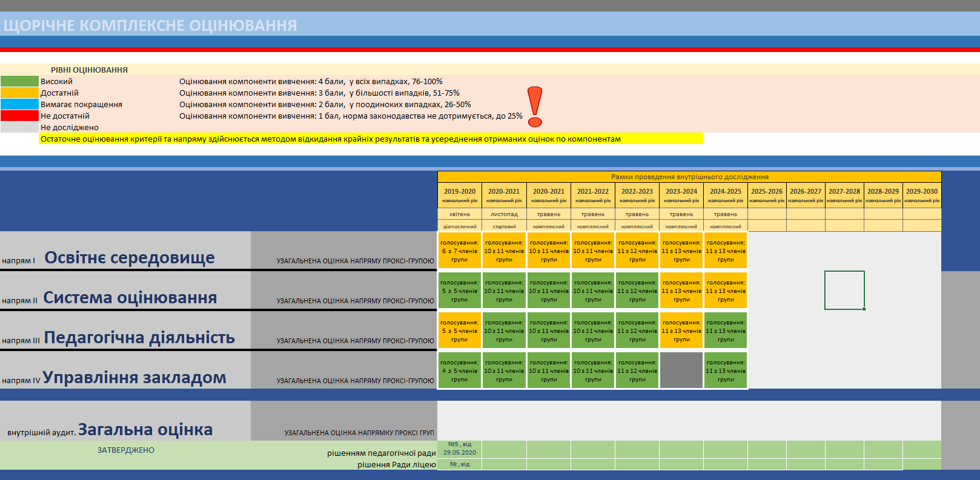The width and height of the screenshot is (980, 480).
Task: Click the gray empty cell in Управління закладом row
Action: pos(681,370)
